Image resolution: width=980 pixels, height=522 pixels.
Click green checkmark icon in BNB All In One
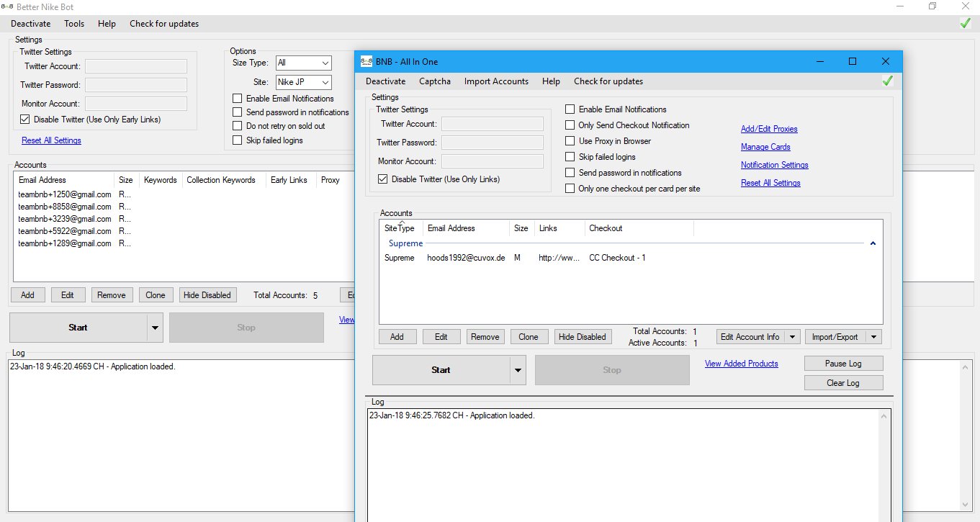[887, 81]
